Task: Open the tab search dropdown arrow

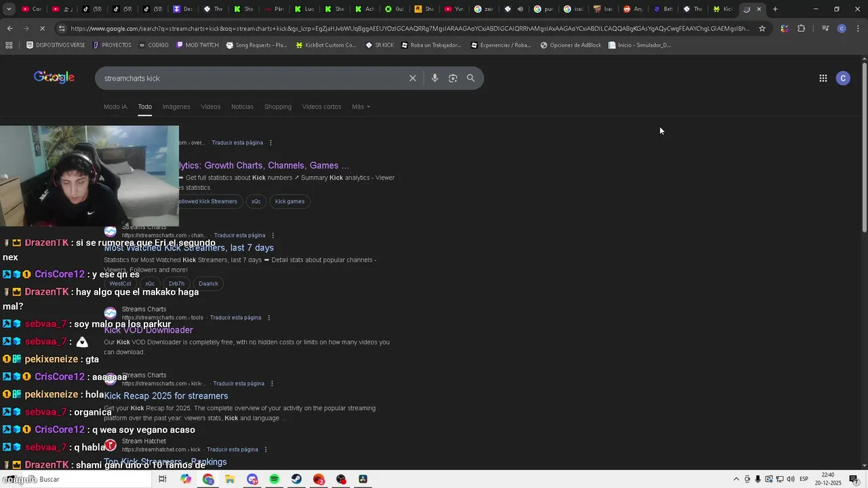Action: tap(9, 9)
